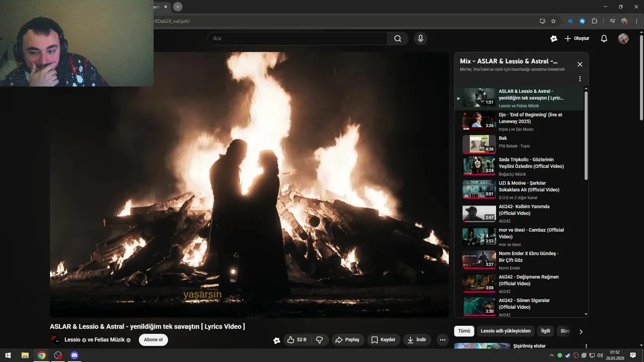The image size is (644, 362).
Task: Open the volume speaker tray icon
Action: [x=600, y=355]
